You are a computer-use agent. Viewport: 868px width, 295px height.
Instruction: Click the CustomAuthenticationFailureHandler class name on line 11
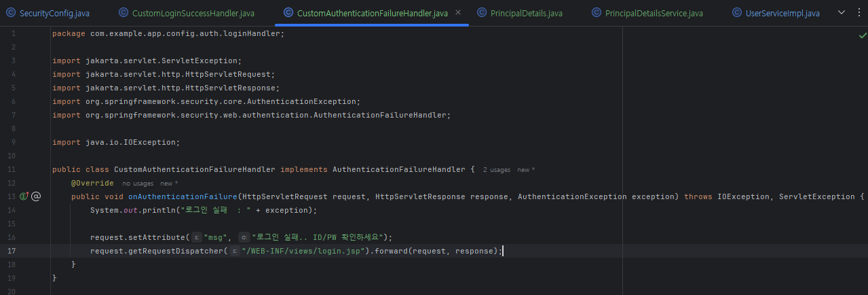[x=195, y=169]
